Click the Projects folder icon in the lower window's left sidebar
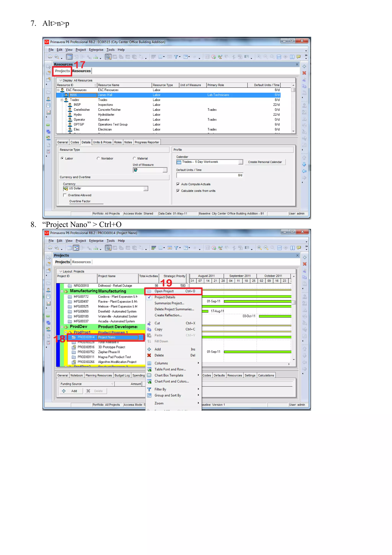This screenshot has height=555, width=392. point(48,283)
